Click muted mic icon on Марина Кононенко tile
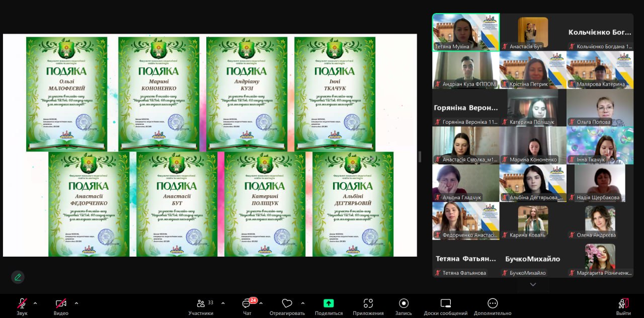This screenshot has width=644, height=318. click(505, 160)
